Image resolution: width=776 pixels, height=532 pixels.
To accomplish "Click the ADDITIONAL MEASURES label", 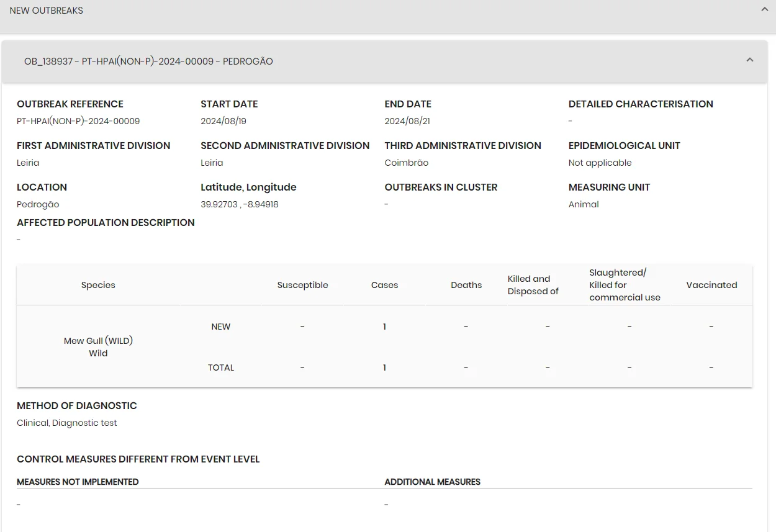I will [x=433, y=482].
